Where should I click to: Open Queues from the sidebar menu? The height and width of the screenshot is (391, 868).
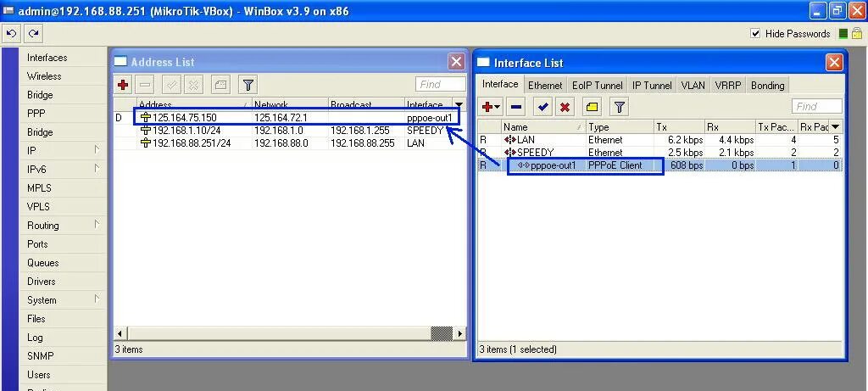click(x=42, y=263)
